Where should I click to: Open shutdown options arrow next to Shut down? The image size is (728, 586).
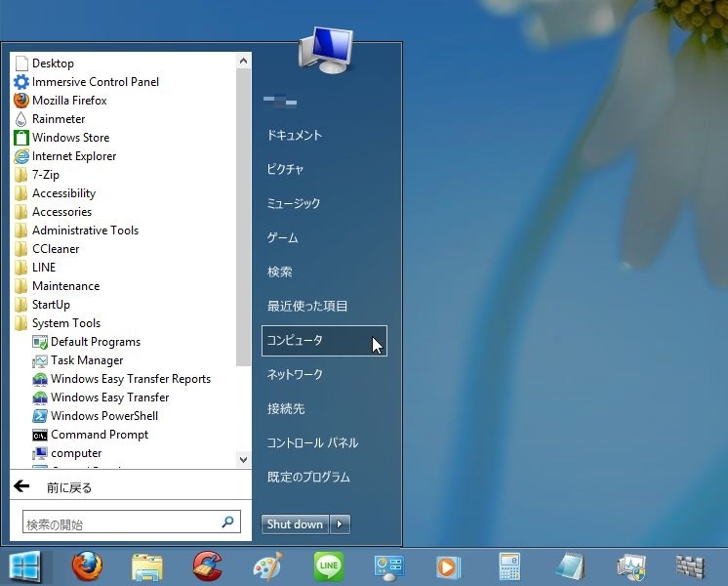pos(340,524)
